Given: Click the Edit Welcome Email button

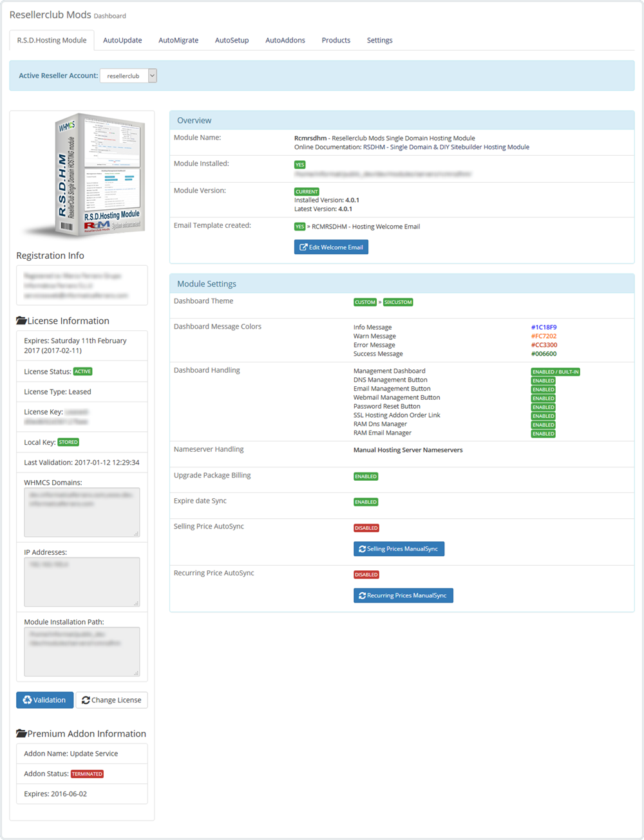Looking at the screenshot, I should click(331, 247).
